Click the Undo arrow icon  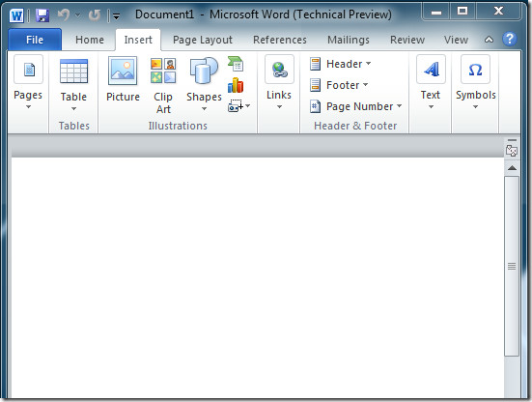(x=64, y=14)
